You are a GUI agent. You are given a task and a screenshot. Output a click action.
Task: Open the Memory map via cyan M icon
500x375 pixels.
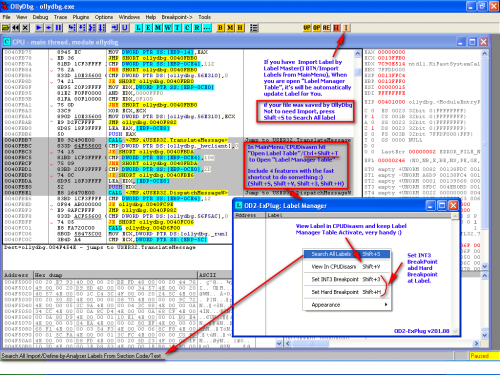(158, 28)
